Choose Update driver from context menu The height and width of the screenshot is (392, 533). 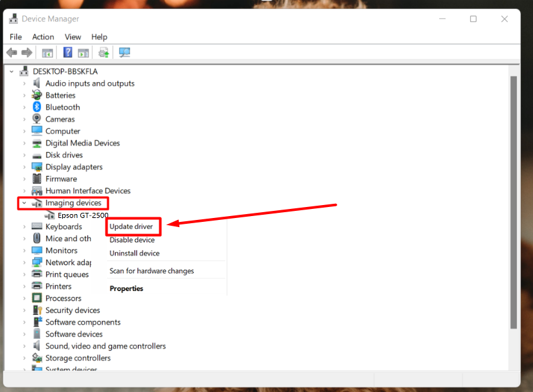131,226
